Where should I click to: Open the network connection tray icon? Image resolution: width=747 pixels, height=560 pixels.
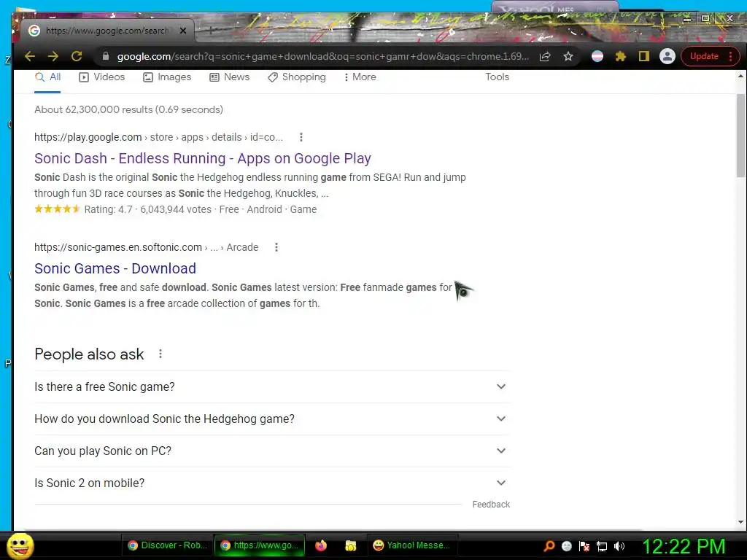[x=602, y=545]
